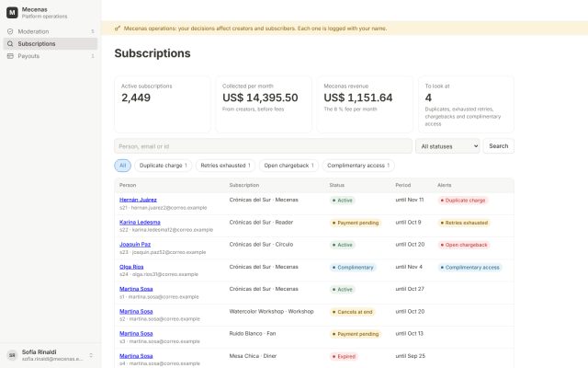Open the All statuses dropdown
Image resolution: width=588 pixels, height=368 pixels.
[447, 146]
